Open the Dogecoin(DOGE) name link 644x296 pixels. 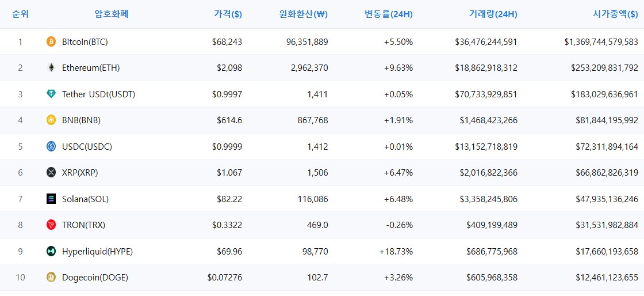(x=95, y=278)
